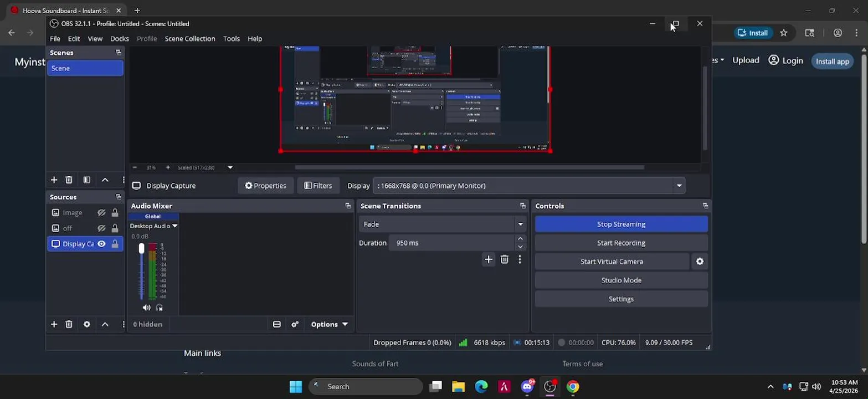Open OBS Settings button
This screenshot has height=399, width=868.
pyautogui.click(x=621, y=299)
